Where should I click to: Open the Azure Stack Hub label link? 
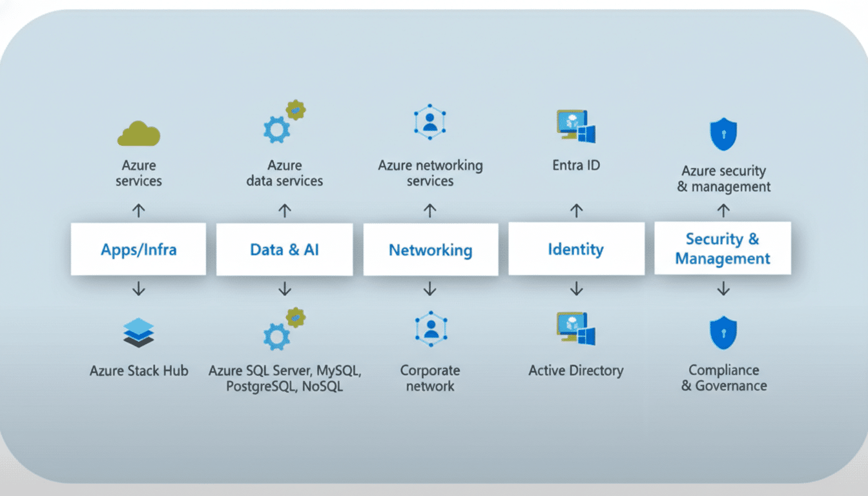click(x=138, y=370)
